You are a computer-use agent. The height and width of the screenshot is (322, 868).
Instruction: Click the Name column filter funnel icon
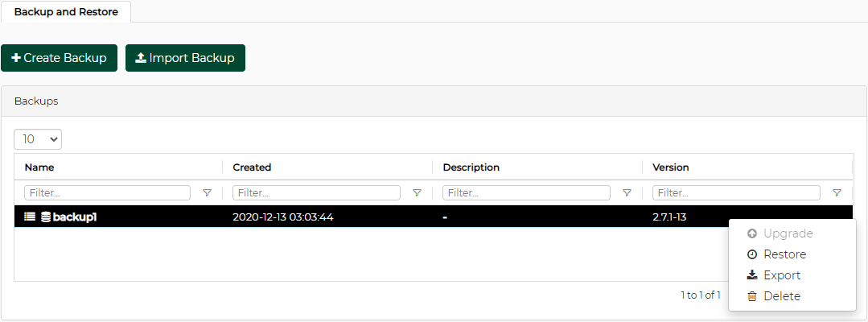click(207, 193)
